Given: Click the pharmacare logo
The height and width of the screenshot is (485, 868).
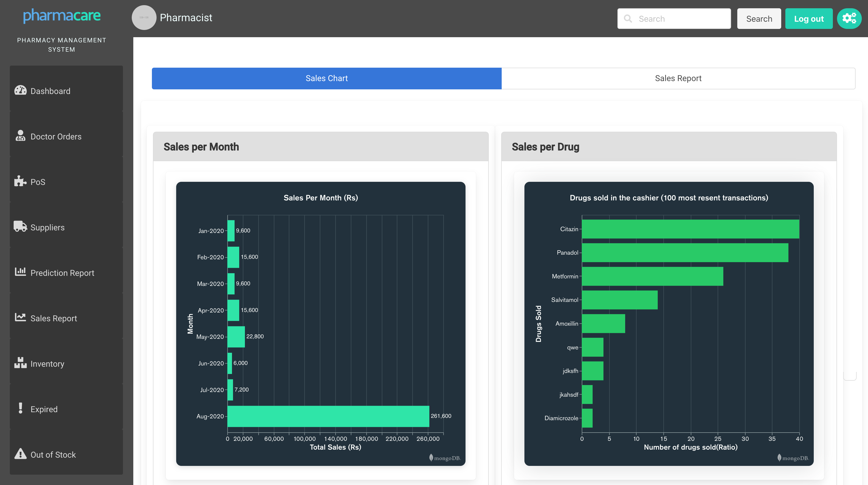Looking at the screenshot, I should [62, 15].
